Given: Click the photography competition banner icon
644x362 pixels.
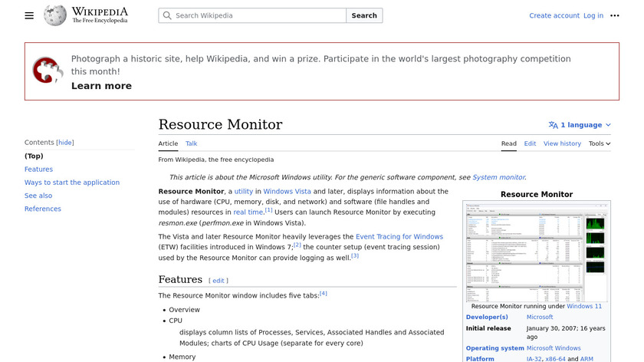Looking at the screenshot, I should click(48, 71).
